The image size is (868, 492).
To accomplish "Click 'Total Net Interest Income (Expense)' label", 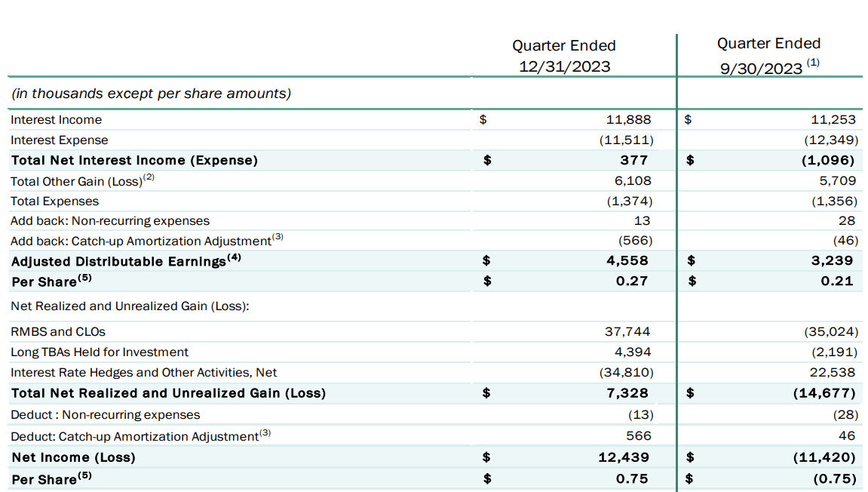I will (134, 161).
